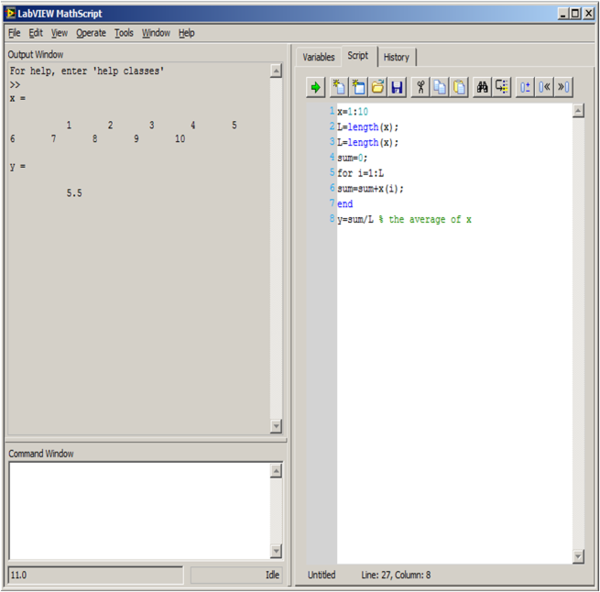This screenshot has width=600, height=592.
Task: Click the value '10' in the x output
Action: tap(180, 139)
